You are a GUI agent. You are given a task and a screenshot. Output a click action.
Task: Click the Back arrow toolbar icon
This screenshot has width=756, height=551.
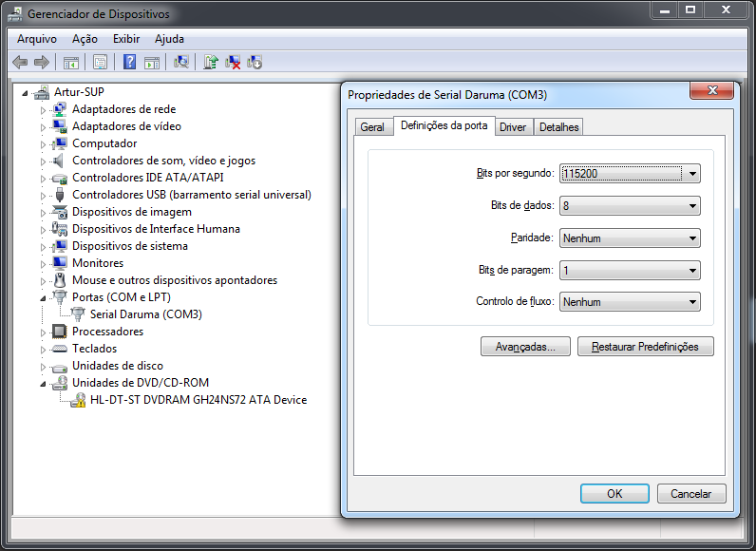[20, 62]
